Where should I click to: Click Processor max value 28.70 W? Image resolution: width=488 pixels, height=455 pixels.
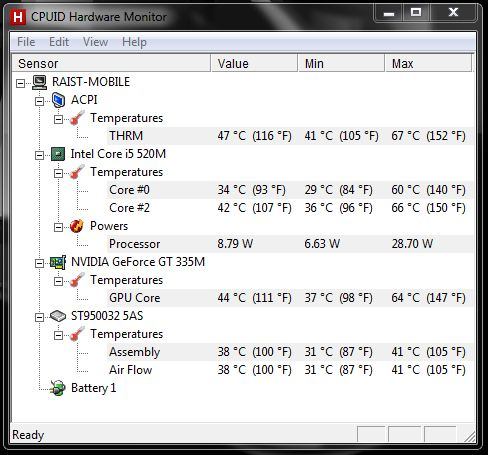(412, 244)
